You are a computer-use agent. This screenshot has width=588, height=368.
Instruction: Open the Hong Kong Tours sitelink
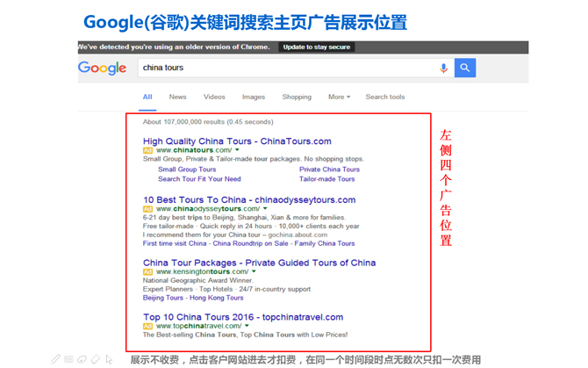tap(217, 298)
